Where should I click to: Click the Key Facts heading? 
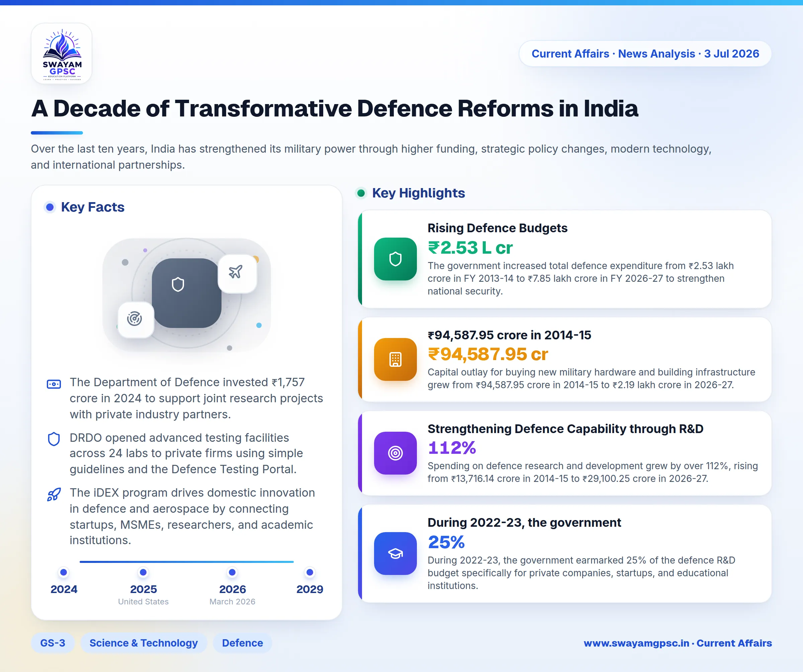click(93, 207)
